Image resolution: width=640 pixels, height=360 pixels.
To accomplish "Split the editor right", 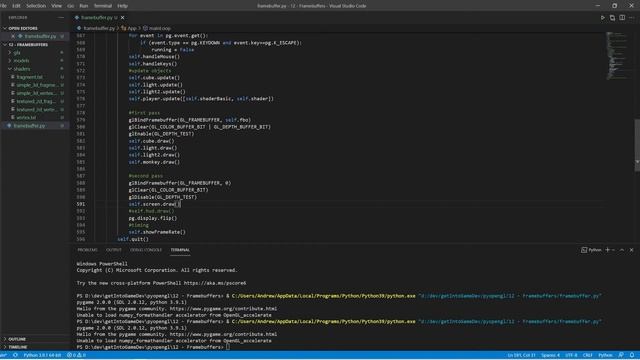I will [x=622, y=18].
